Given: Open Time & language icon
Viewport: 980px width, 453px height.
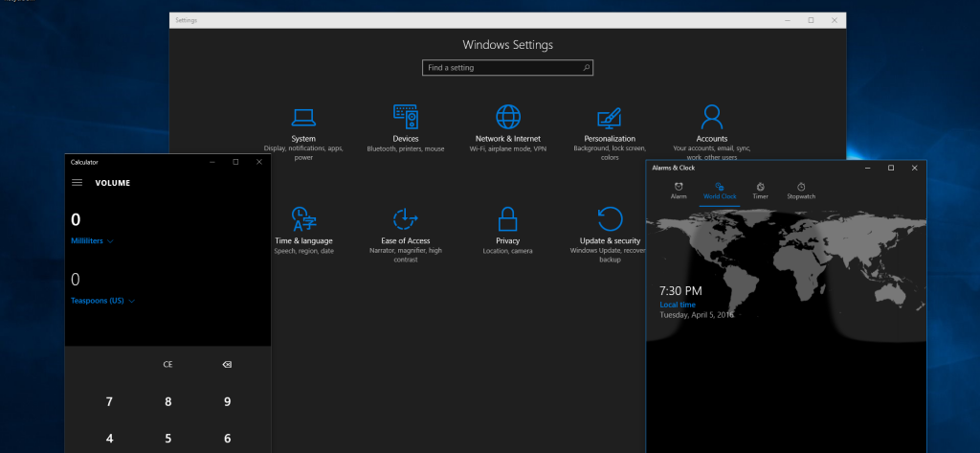Looking at the screenshot, I should click(303, 219).
